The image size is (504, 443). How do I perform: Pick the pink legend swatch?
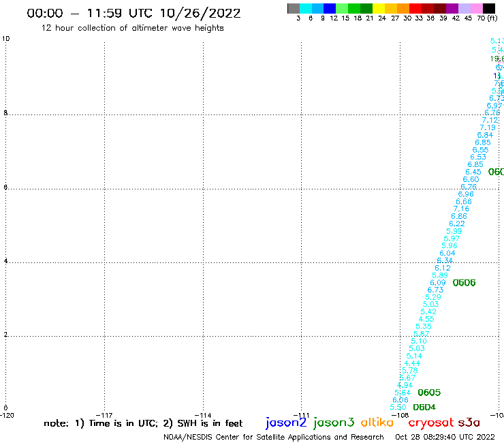pos(476,8)
